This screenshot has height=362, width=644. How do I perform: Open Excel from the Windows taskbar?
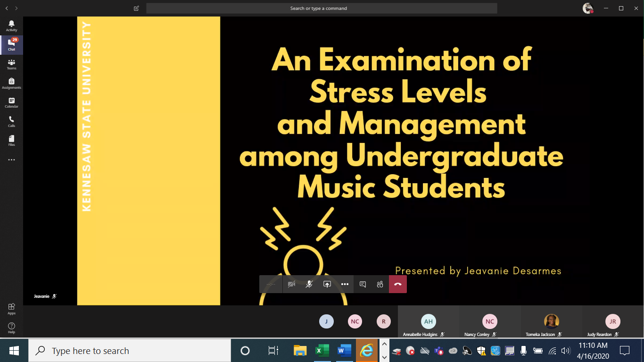point(322,351)
